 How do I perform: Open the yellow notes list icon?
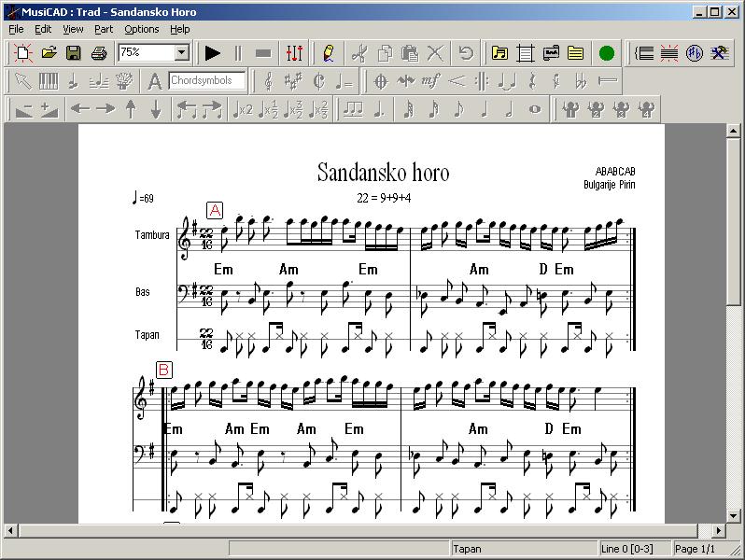tap(575, 53)
